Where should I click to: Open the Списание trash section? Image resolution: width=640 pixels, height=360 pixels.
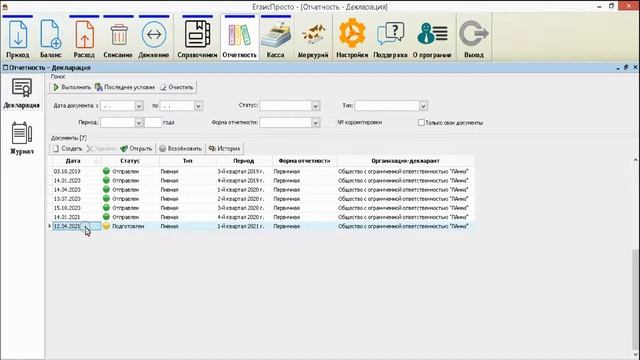point(118,38)
